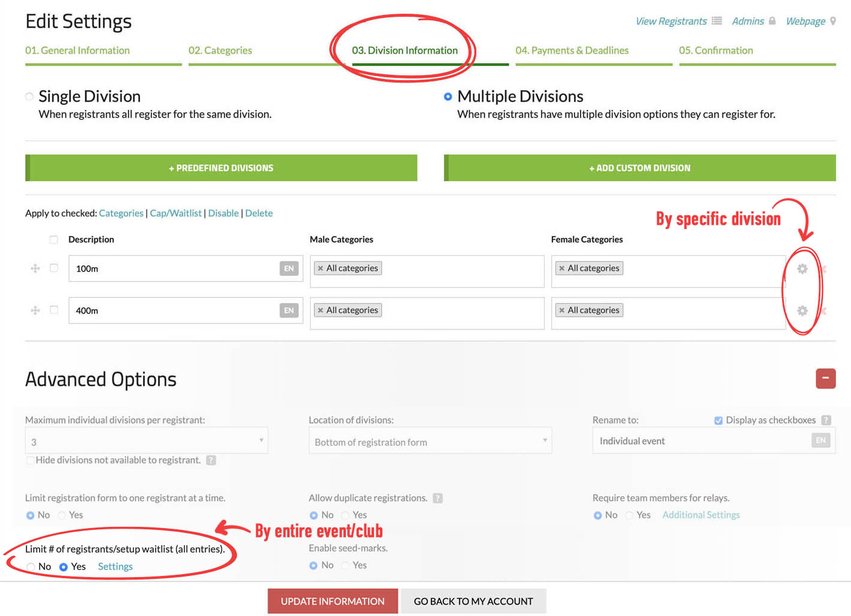Click the Update Information button
The height and width of the screenshot is (616, 851).
pos(332,601)
